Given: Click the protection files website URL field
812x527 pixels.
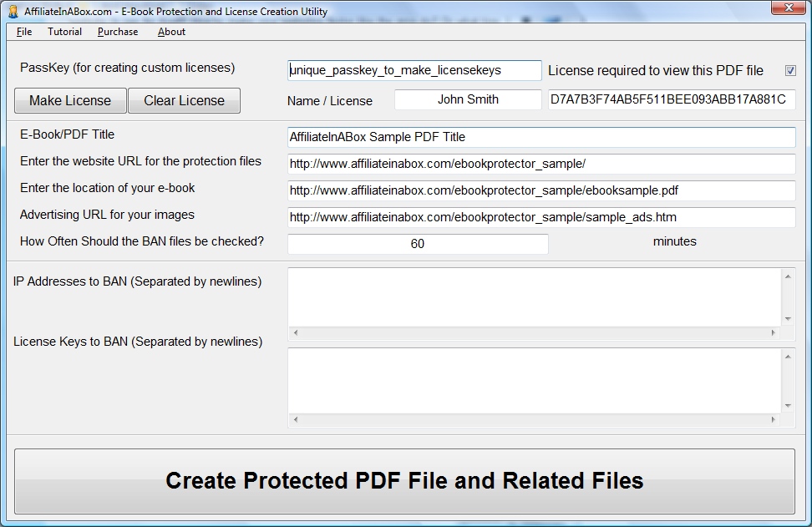Looking at the screenshot, I should (x=541, y=164).
